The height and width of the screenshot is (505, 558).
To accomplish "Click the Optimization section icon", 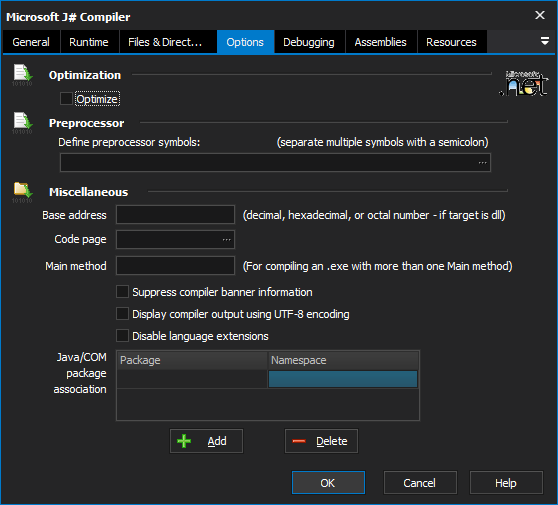I will point(22,75).
